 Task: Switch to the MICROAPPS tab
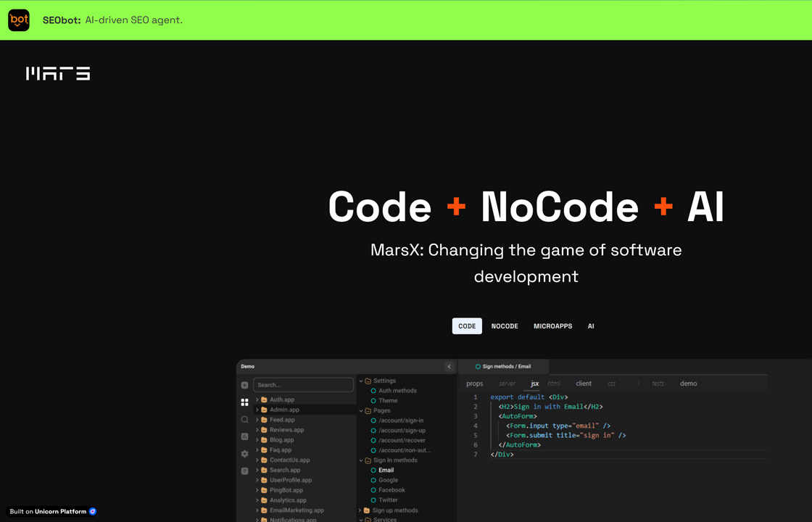click(x=553, y=326)
